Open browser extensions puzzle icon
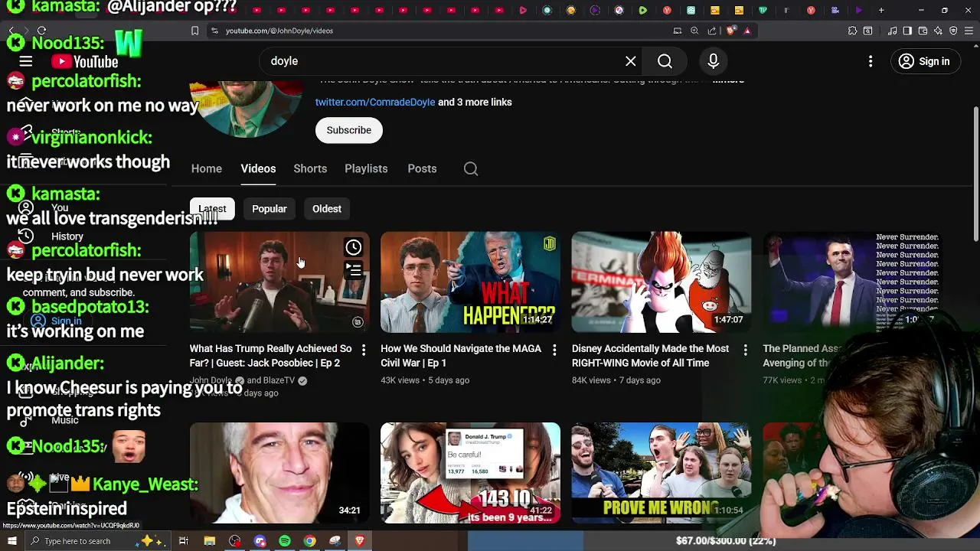Image resolution: width=980 pixels, height=551 pixels. [x=852, y=31]
